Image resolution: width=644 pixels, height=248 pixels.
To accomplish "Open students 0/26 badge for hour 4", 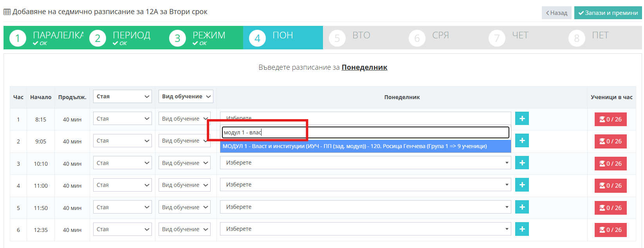I will pyautogui.click(x=610, y=186).
